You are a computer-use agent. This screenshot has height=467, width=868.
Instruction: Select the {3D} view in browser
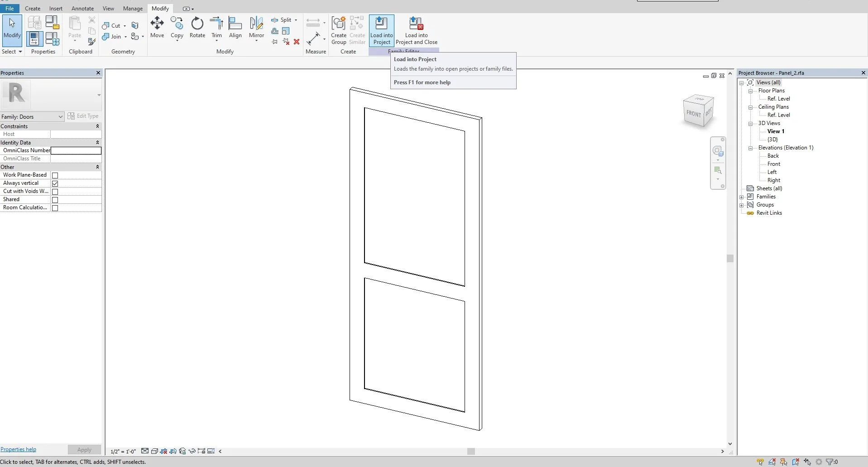tap(772, 140)
